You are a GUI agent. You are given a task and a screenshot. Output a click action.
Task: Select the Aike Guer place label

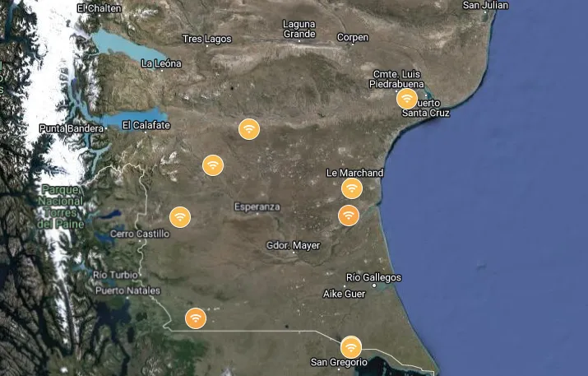344,294
